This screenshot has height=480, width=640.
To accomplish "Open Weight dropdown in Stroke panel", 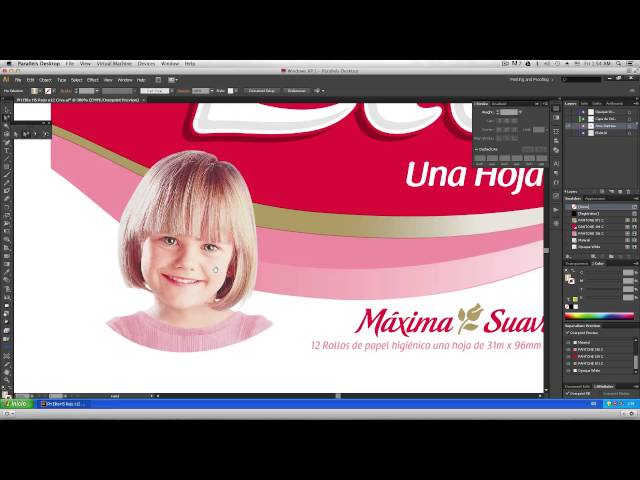I will click(520, 112).
